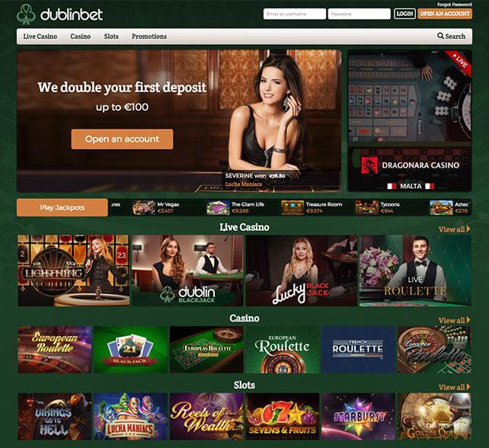Click the orange Open an account banner button
This screenshot has width=489, height=448.
pos(122,139)
